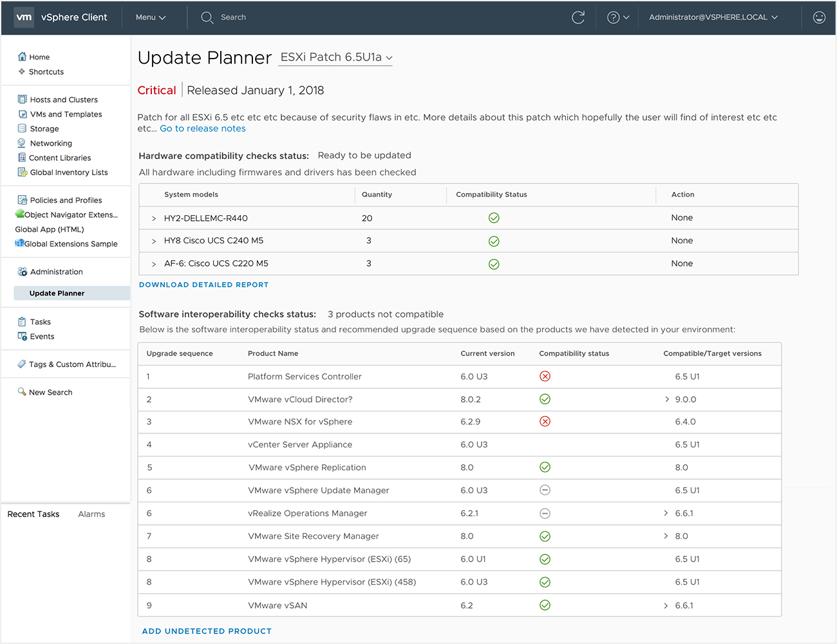This screenshot has height=644, width=837.
Task: Click the refresh icon in the top bar
Action: point(578,17)
